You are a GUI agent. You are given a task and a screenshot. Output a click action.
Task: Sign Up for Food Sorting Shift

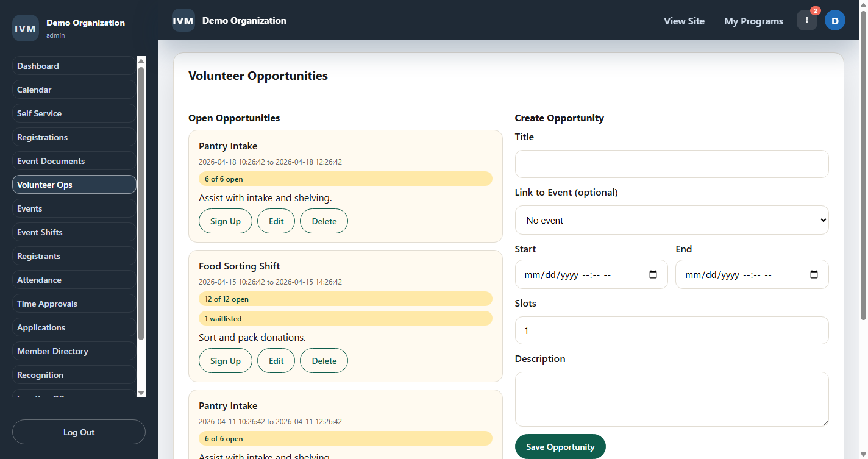[x=225, y=361]
